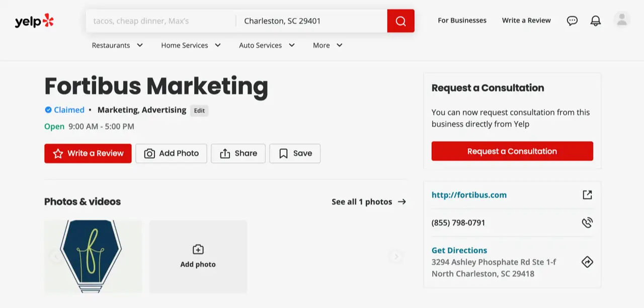
Task: Start a search with the red magnifier icon
Action: click(400, 21)
